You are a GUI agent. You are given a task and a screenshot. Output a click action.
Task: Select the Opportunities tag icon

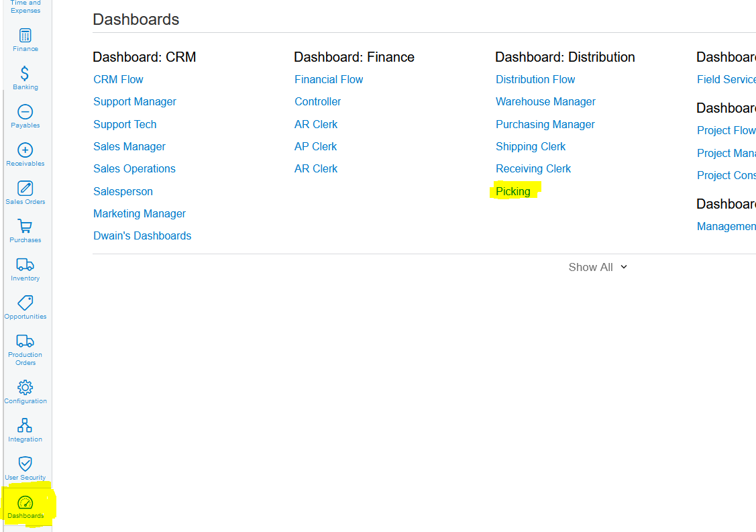click(25, 303)
